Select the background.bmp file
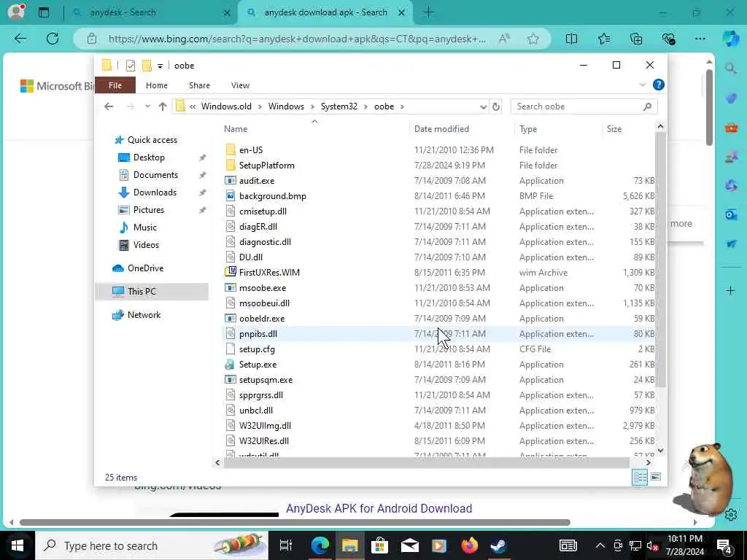The height and width of the screenshot is (560, 747). tap(273, 196)
